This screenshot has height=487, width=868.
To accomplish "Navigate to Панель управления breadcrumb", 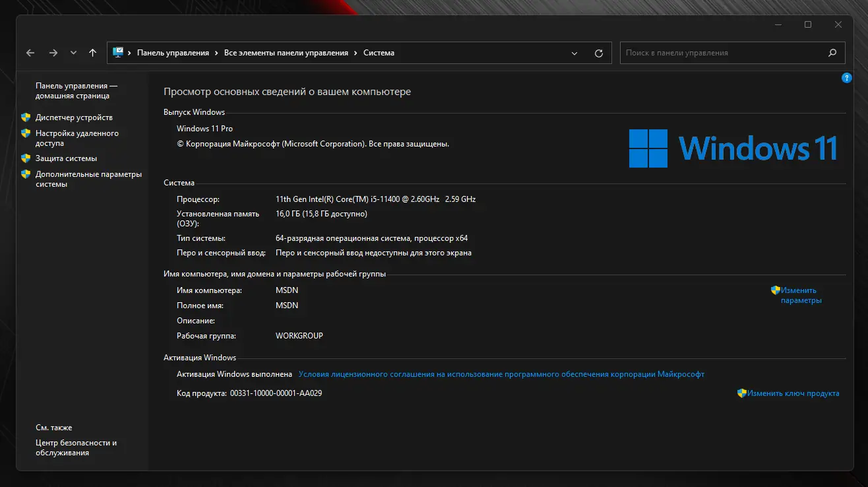I will (x=173, y=53).
